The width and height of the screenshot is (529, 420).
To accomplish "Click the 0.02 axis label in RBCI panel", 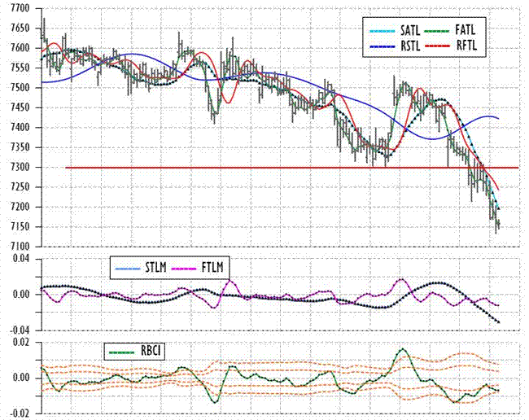I will 21,343.
